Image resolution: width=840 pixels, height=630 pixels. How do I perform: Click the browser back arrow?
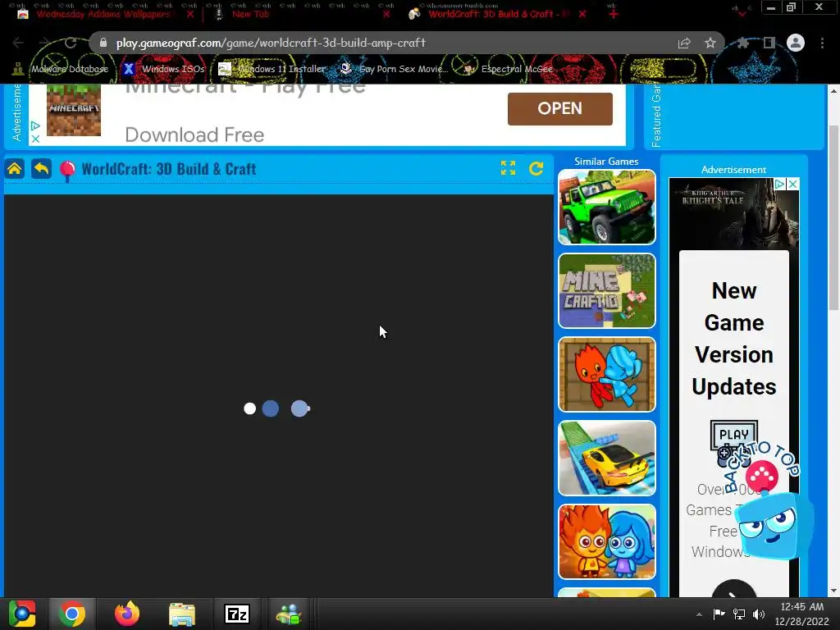pyautogui.click(x=18, y=43)
